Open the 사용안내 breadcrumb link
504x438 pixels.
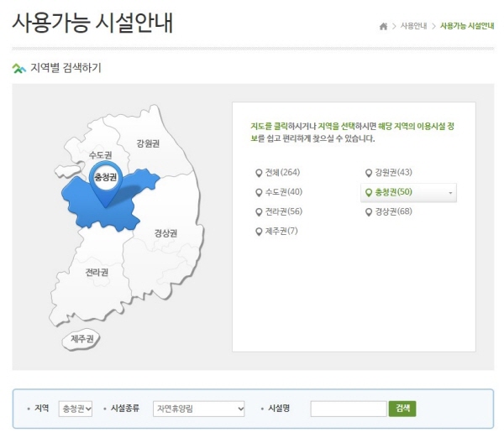[x=413, y=26]
